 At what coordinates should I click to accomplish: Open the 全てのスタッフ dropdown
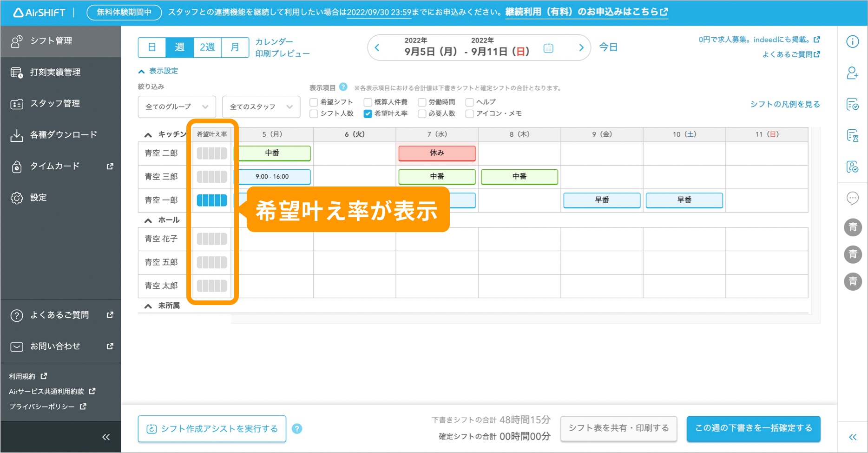(261, 107)
